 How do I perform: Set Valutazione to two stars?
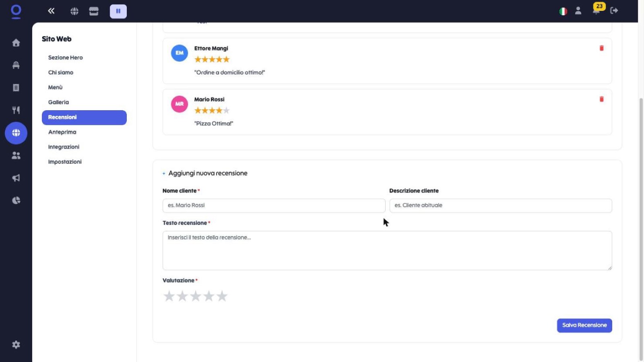[x=182, y=296]
